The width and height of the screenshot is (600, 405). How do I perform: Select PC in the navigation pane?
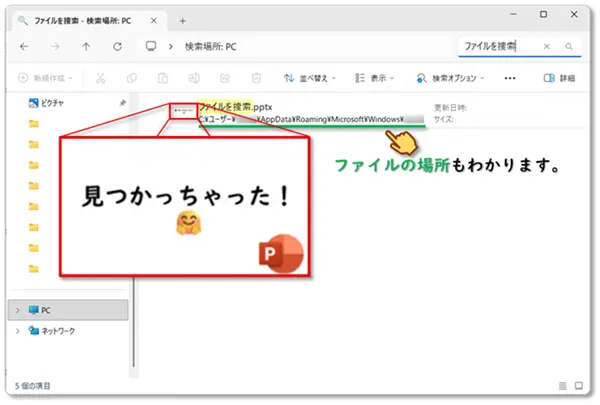point(68,310)
